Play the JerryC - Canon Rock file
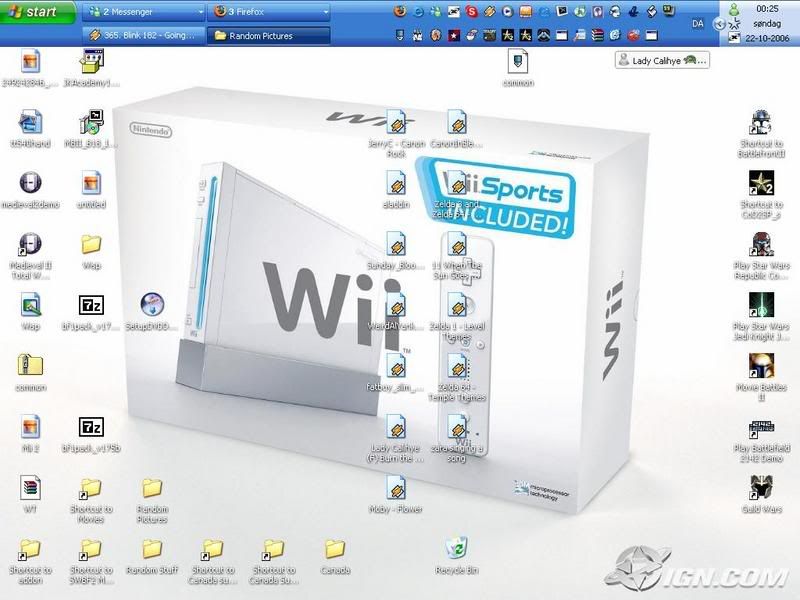 (396, 134)
